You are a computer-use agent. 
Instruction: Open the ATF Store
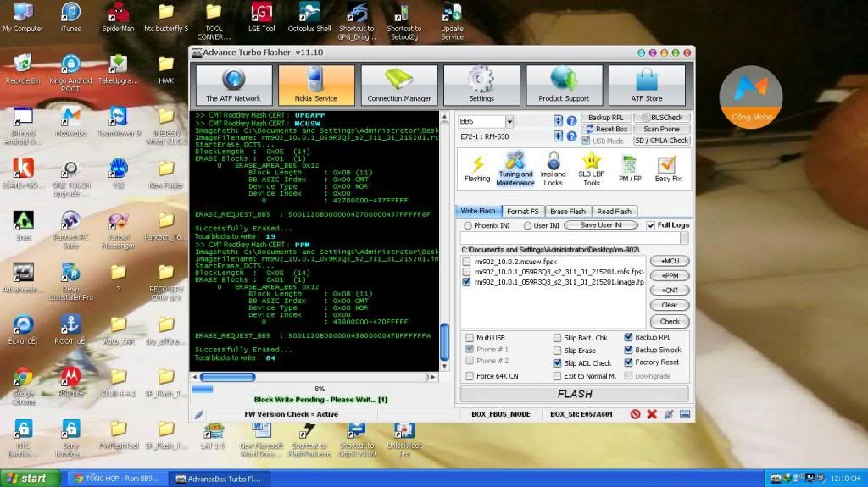click(647, 85)
